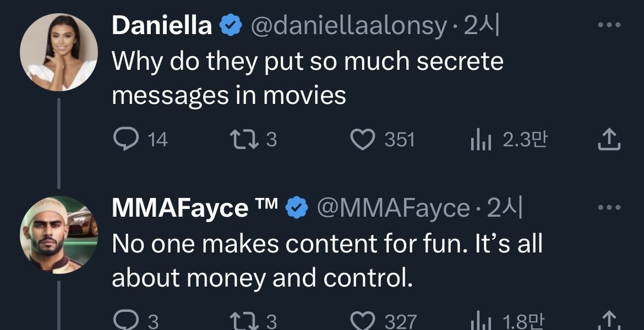Open Daniella's profile picture
The height and width of the screenshot is (330, 644).
coord(59,51)
